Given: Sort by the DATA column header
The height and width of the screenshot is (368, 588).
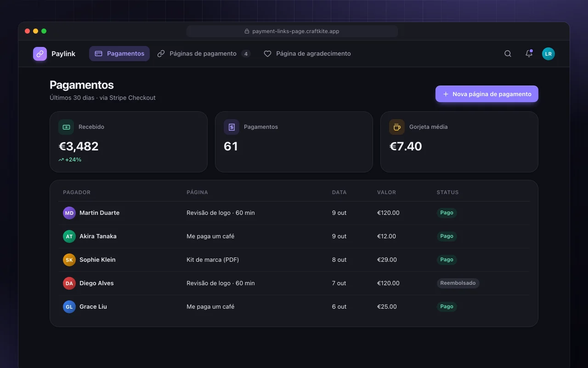Looking at the screenshot, I should pos(339,192).
